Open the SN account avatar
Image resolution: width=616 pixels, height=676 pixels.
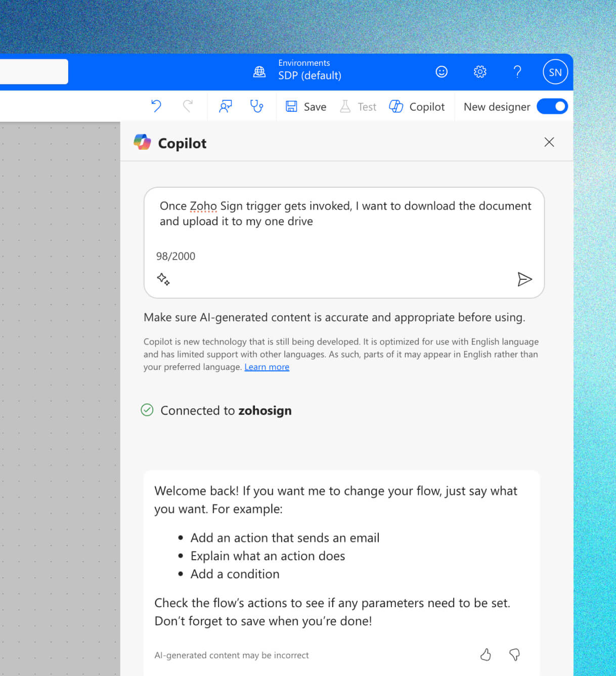(555, 72)
